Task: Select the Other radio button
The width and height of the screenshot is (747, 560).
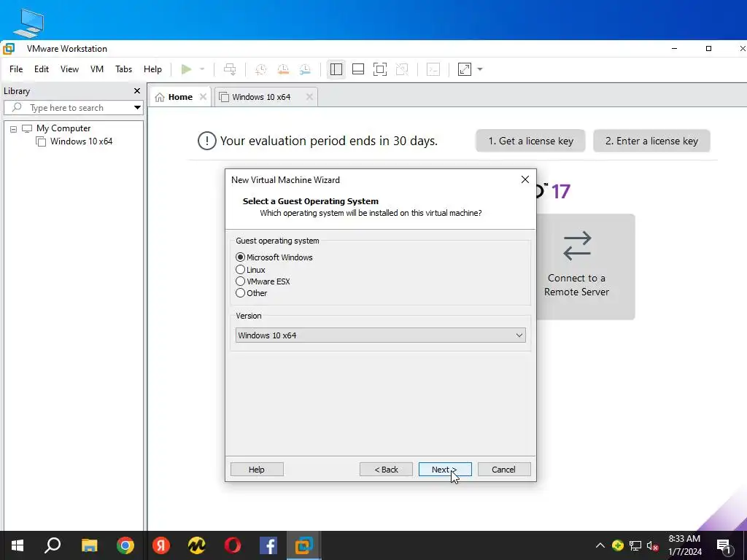Action: coord(240,293)
